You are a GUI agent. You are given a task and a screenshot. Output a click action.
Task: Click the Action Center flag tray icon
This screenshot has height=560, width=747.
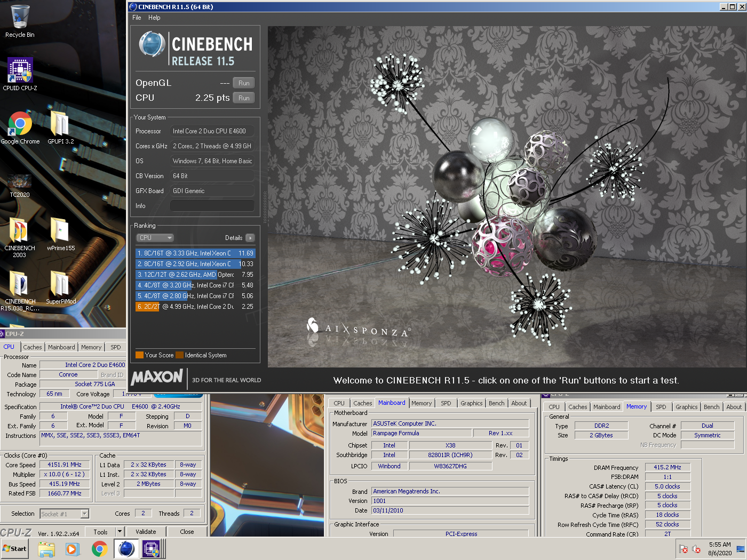point(684,549)
